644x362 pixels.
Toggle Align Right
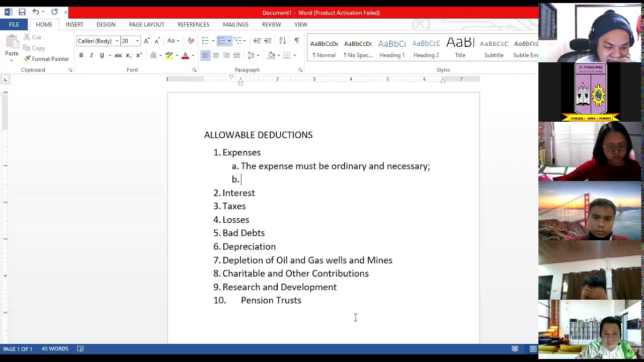point(226,55)
